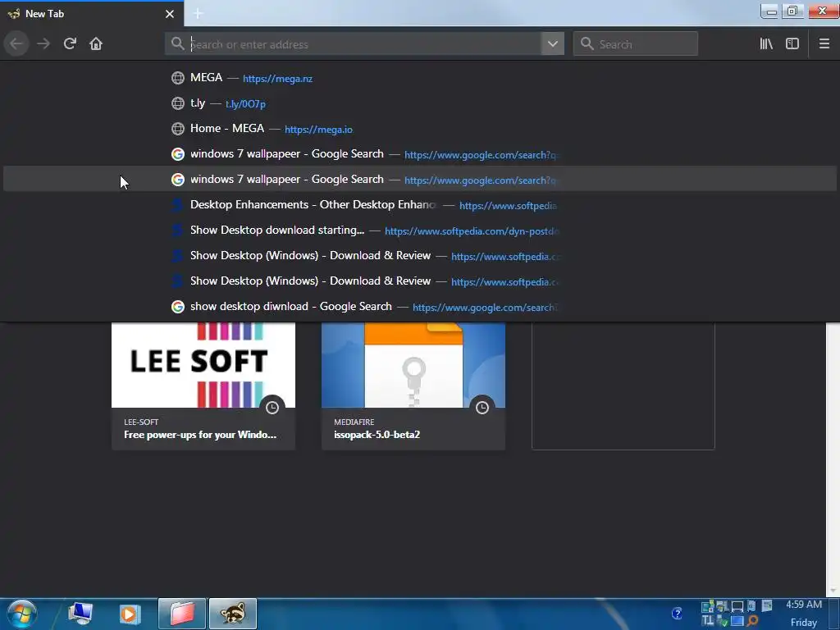Open the hamburger application menu
The image size is (840, 630).
click(x=824, y=44)
